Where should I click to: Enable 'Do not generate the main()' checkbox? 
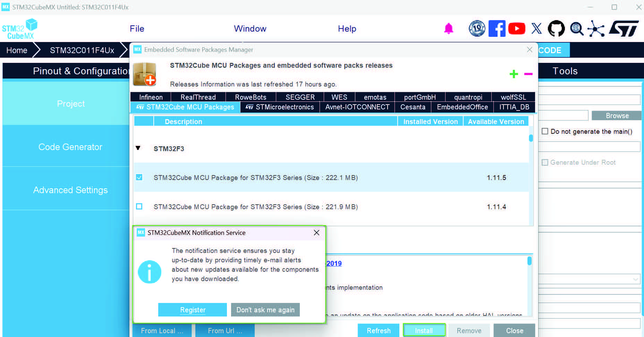pyautogui.click(x=545, y=131)
